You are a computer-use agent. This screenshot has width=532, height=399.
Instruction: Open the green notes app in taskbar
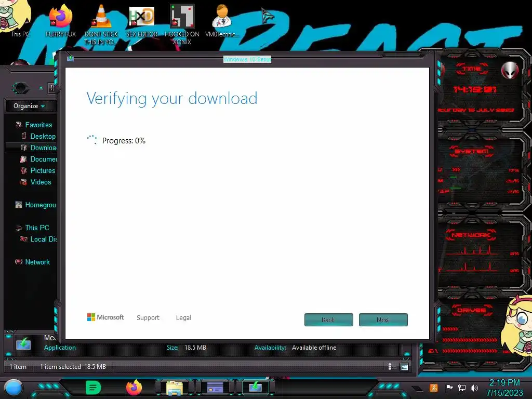[94, 388]
